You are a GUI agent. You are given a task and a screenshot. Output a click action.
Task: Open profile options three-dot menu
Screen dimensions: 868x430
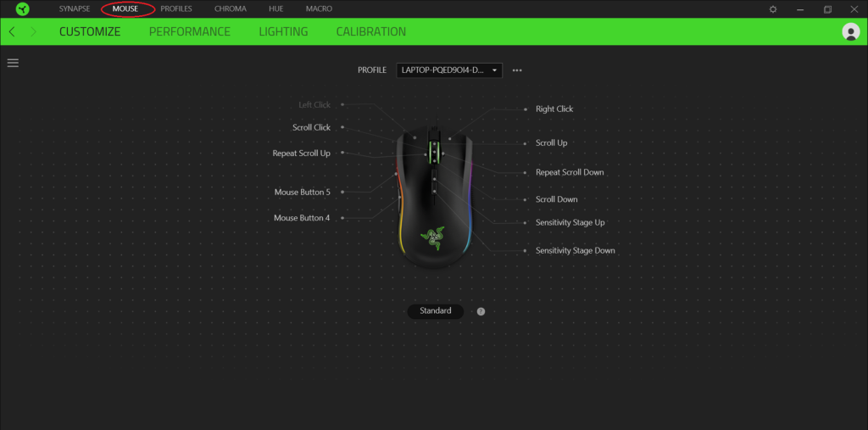(x=517, y=70)
